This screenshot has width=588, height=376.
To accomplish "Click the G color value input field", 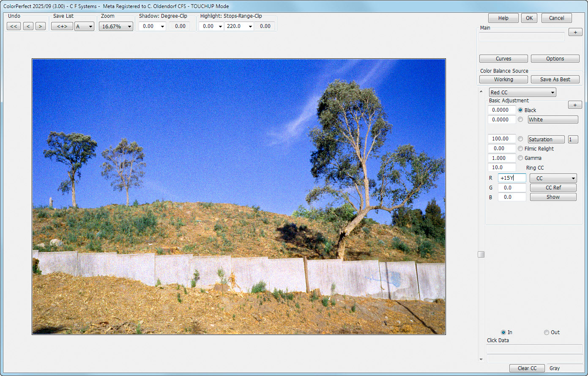I will coord(512,188).
